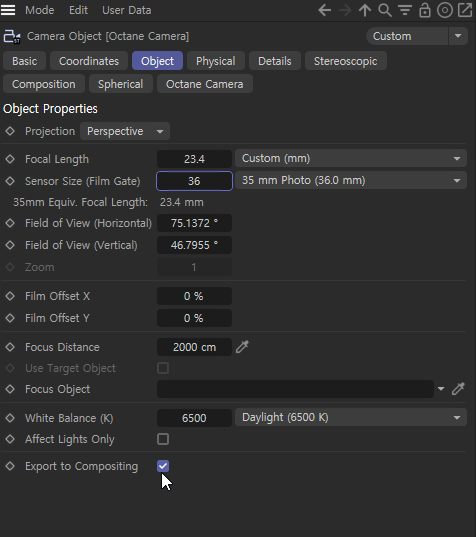Click the up arrow navigation icon
Screen dimensions: 476x537
[x=365, y=10]
